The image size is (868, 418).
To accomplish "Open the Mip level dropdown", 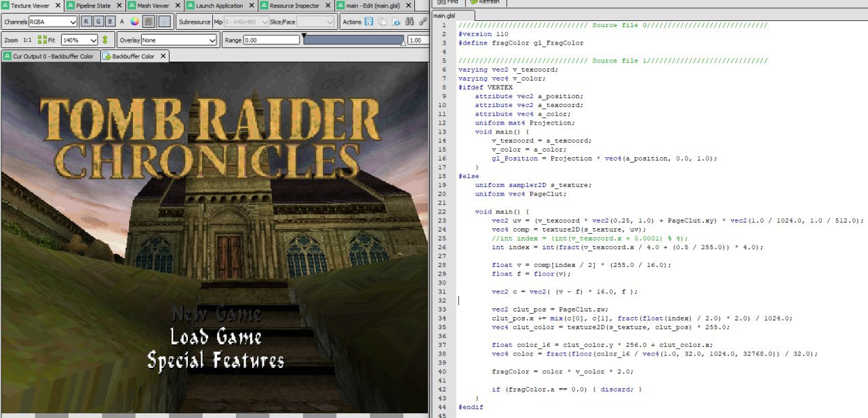I will click(246, 22).
